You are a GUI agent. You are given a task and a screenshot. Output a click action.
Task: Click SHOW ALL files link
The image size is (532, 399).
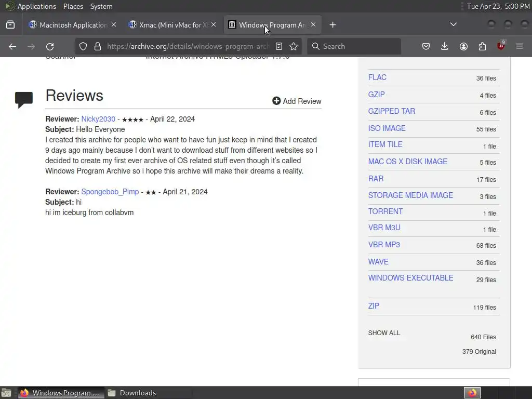click(x=384, y=333)
